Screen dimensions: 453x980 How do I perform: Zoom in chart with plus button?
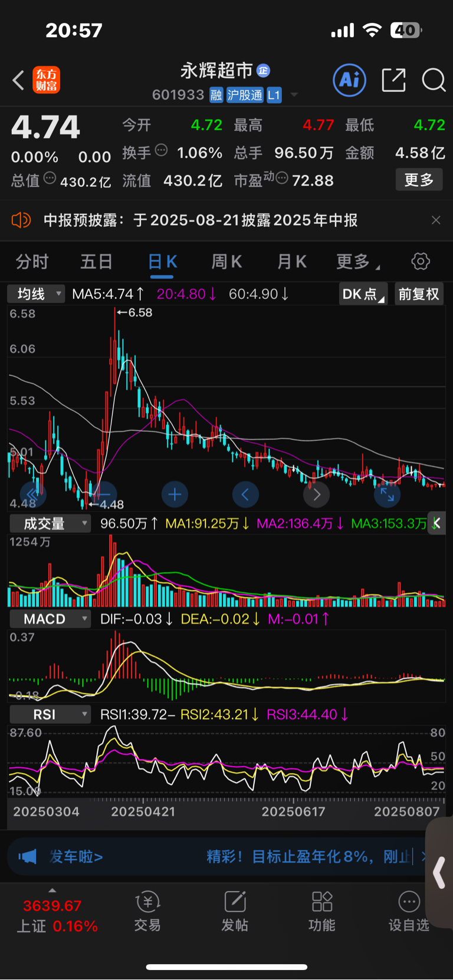175,494
